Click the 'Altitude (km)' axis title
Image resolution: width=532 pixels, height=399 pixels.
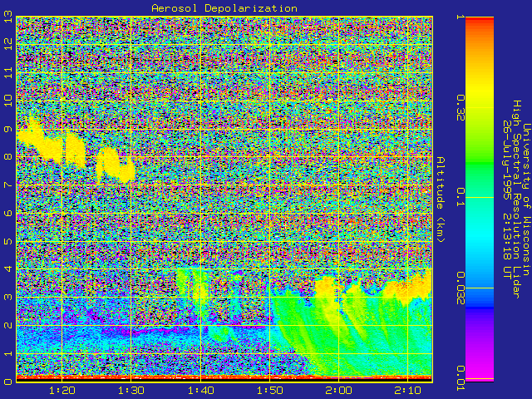[440, 199]
